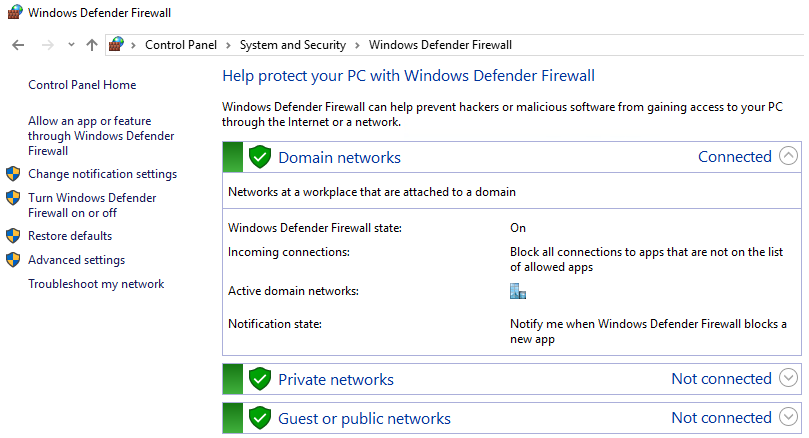
Task: Open Troubleshoot my network link
Action: pyautogui.click(x=96, y=284)
